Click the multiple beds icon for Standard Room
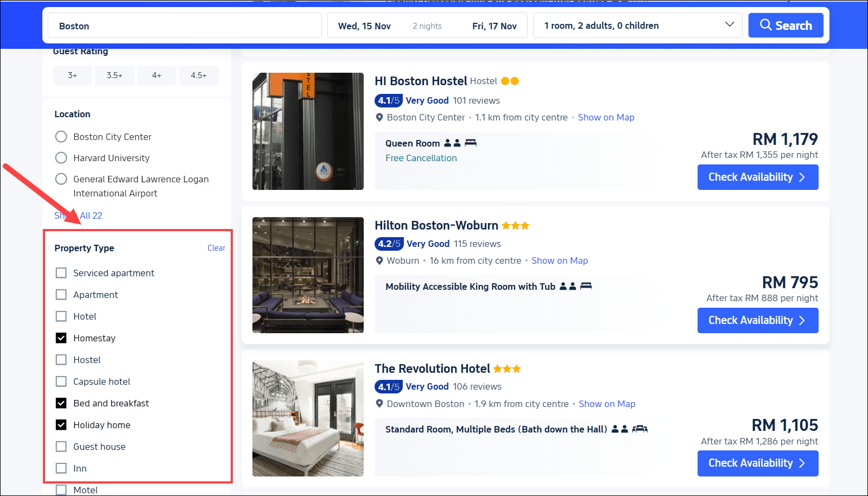 pyautogui.click(x=640, y=429)
